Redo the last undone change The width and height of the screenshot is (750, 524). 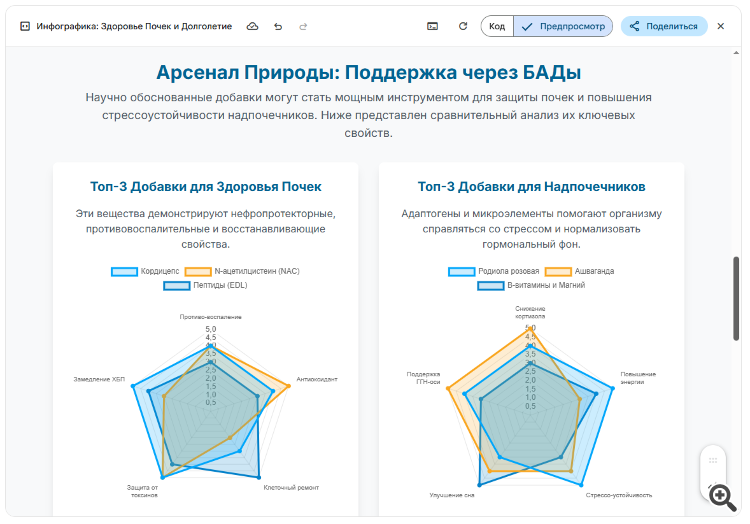(x=303, y=27)
